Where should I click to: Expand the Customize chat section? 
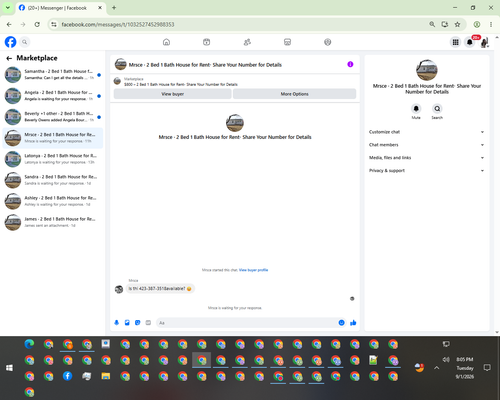(427, 132)
